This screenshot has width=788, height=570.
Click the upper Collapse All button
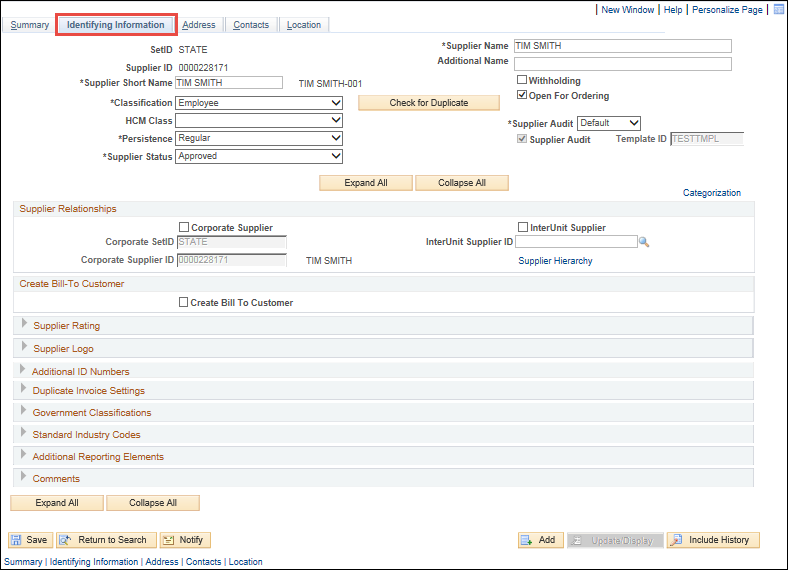[x=462, y=183]
